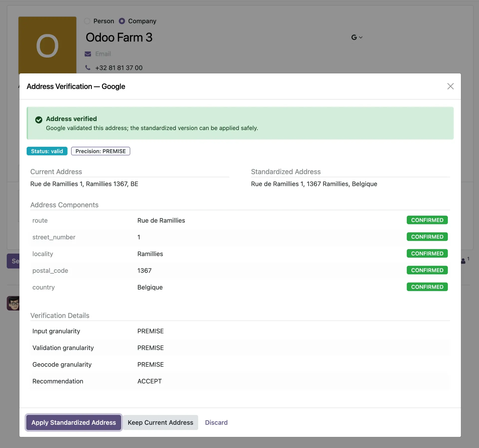The image size is (479, 448).
Task: Click the Input granularity PREMISE value
Action: click(x=150, y=331)
